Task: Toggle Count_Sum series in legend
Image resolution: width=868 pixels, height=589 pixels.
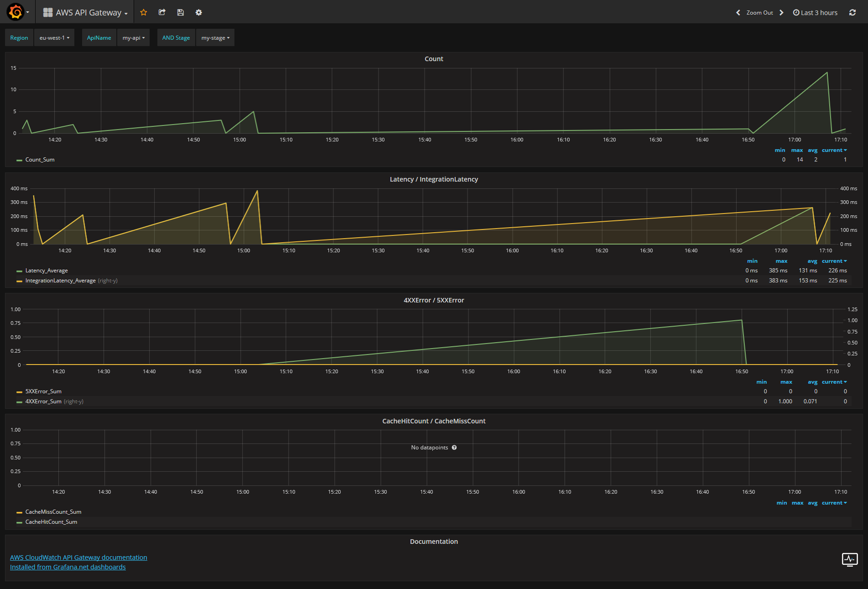Action: tap(40, 160)
